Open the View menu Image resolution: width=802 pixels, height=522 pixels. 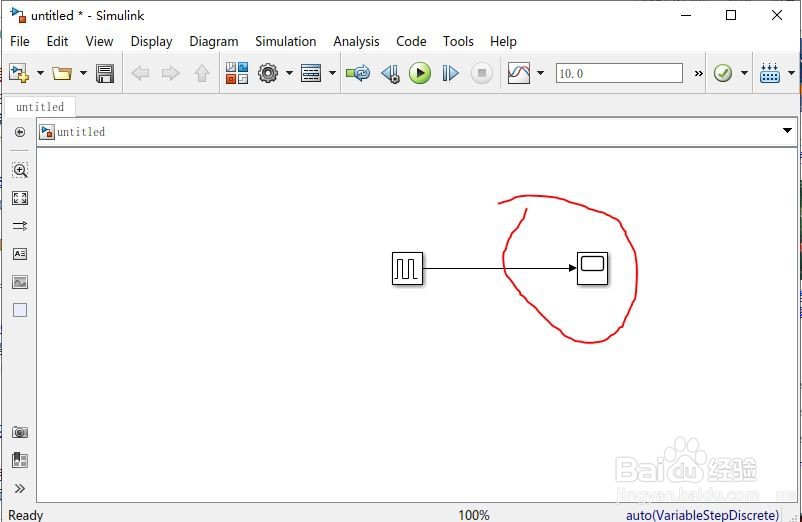99,41
